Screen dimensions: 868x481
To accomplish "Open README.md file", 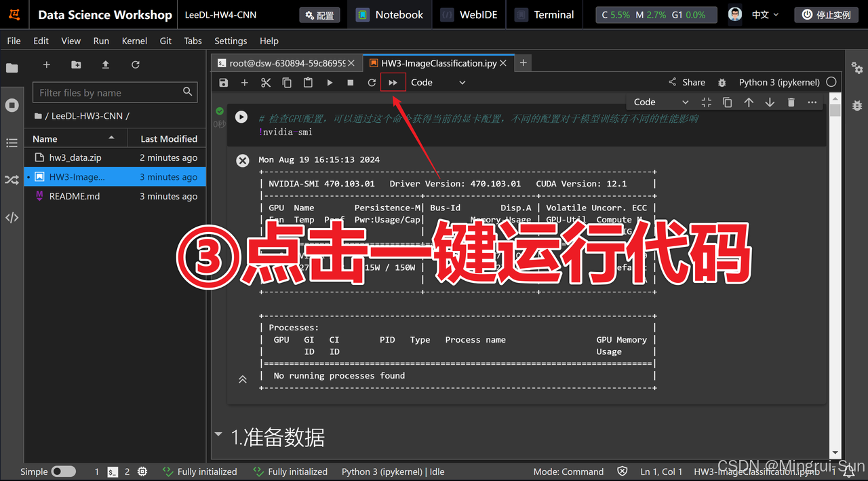I will [115, 196].
